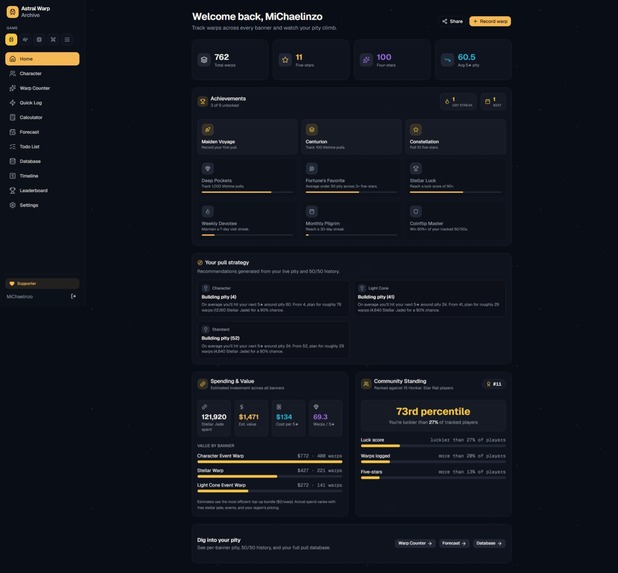The width and height of the screenshot is (618, 573).
Task: Click the Community Standing header icon
Action: point(366,384)
